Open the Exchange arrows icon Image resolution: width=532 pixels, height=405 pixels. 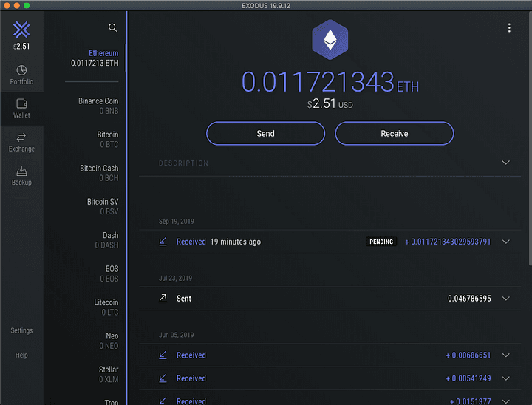[21, 137]
